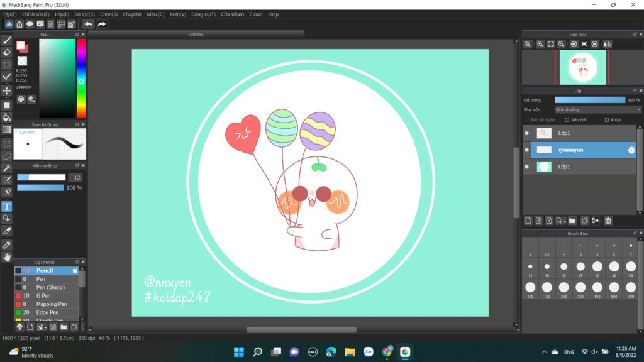Open Windows Start menu
The image size is (644, 362).
(x=238, y=352)
